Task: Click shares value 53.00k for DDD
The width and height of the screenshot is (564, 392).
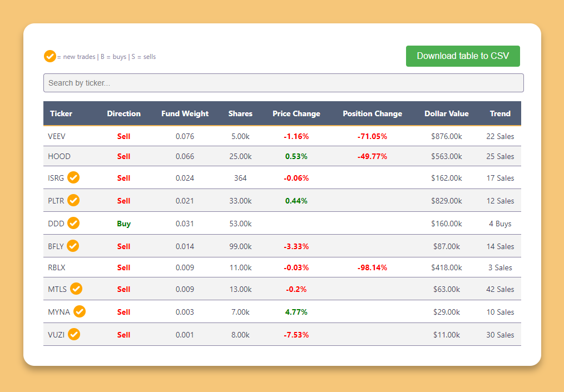Action: click(240, 224)
